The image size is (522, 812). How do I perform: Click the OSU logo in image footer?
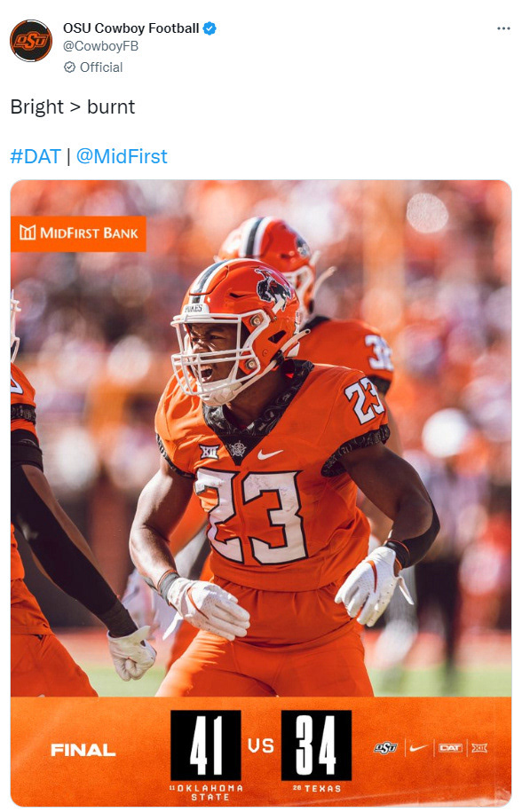click(x=386, y=748)
